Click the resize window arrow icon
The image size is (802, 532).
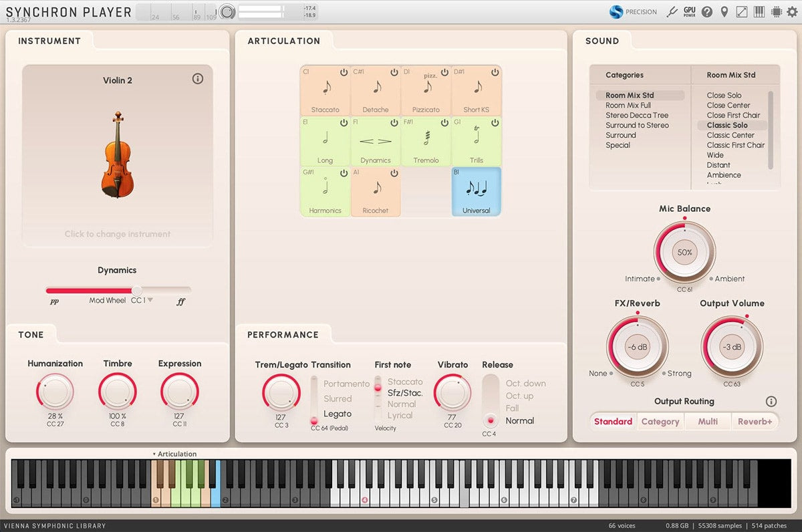point(742,11)
